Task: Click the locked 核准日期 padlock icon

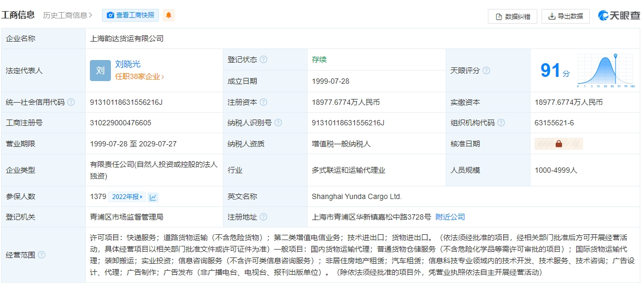Action: [558, 144]
